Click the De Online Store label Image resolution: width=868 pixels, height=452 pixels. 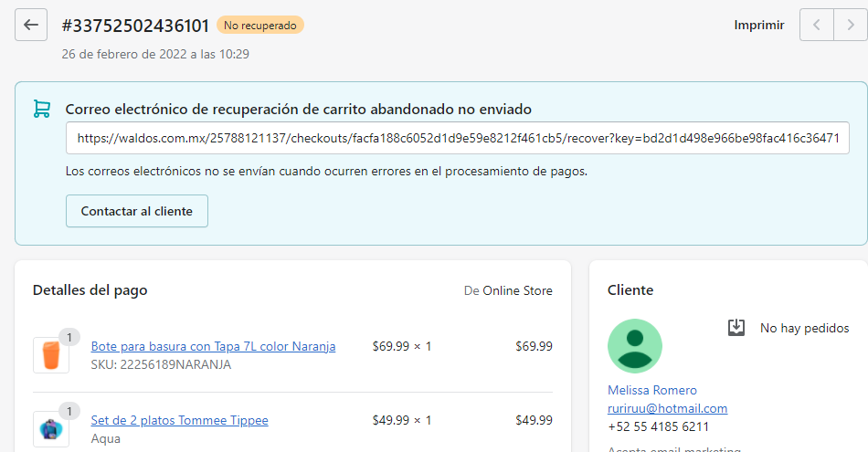[x=508, y=290]
